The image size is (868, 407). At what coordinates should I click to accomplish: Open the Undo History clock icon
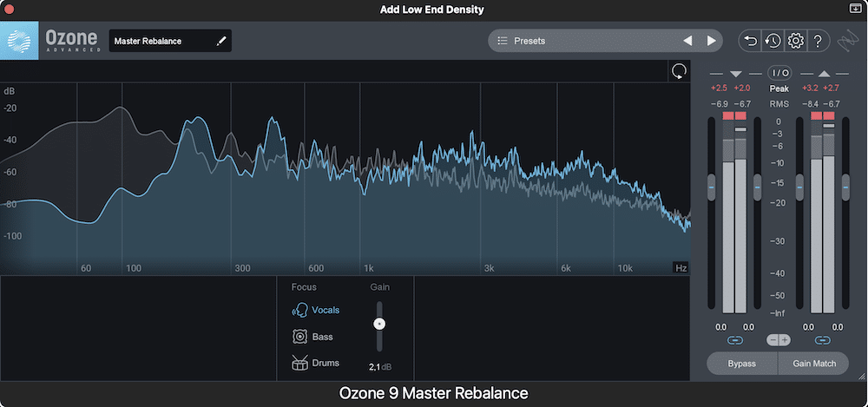pos(773,41)
